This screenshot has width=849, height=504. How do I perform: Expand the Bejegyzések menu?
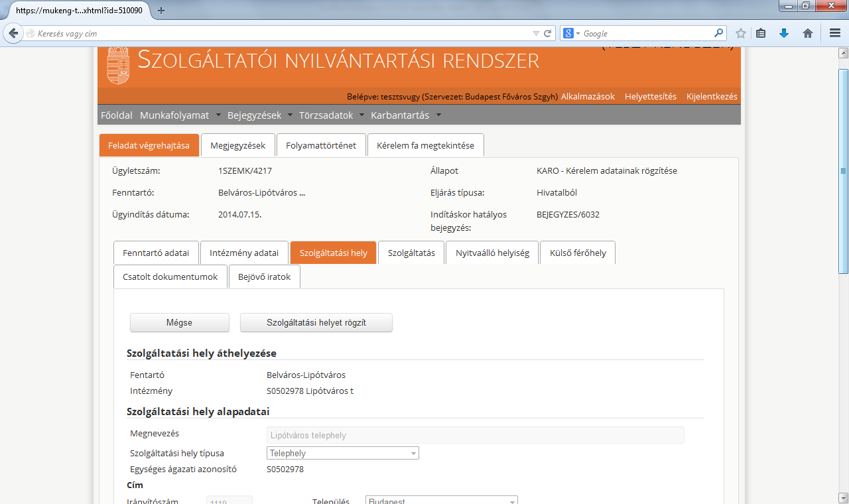point(259,115)
